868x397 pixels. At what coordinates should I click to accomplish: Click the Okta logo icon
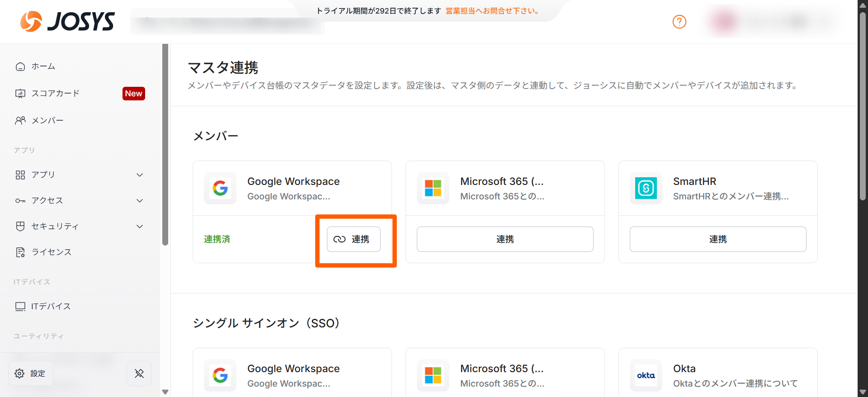[646, 375]
